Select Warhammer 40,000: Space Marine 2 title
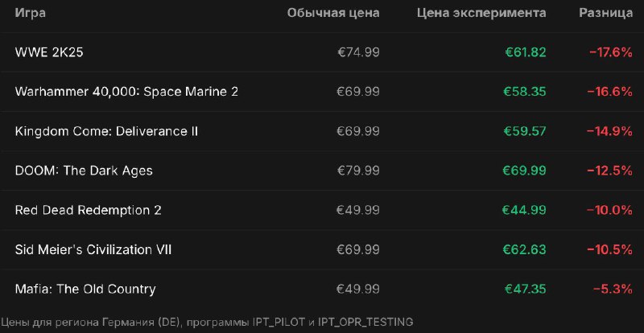644x333 pixels. (126, 92)
